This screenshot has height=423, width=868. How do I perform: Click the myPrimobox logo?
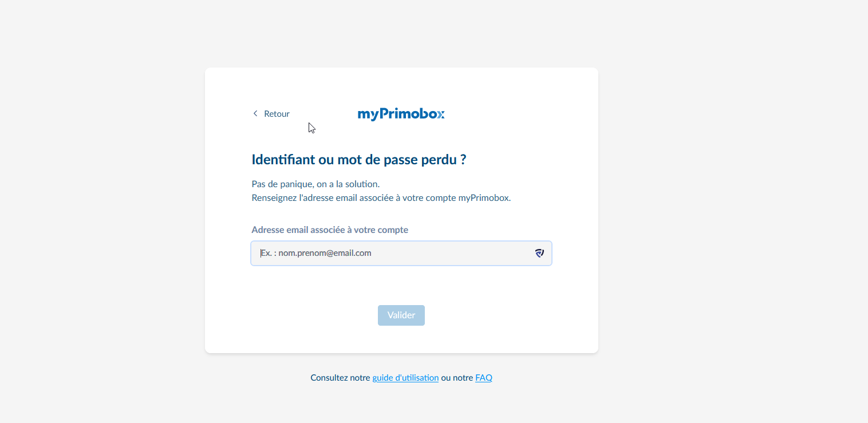(401, 114)
